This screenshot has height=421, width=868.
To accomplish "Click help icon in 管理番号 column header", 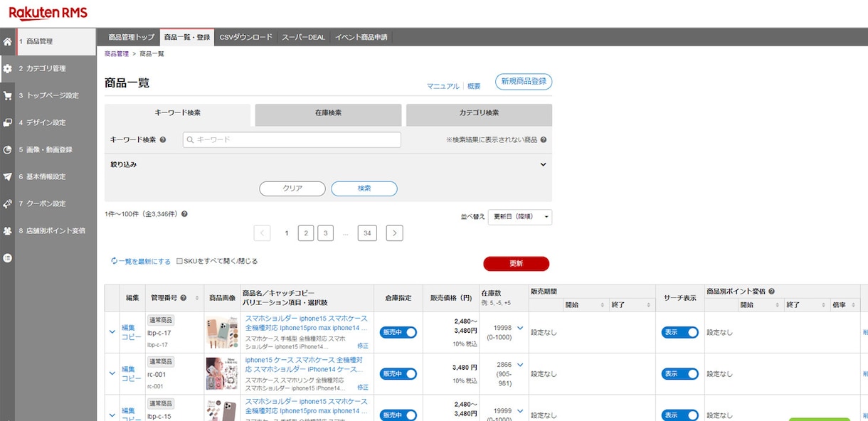I will click(184, 298).
